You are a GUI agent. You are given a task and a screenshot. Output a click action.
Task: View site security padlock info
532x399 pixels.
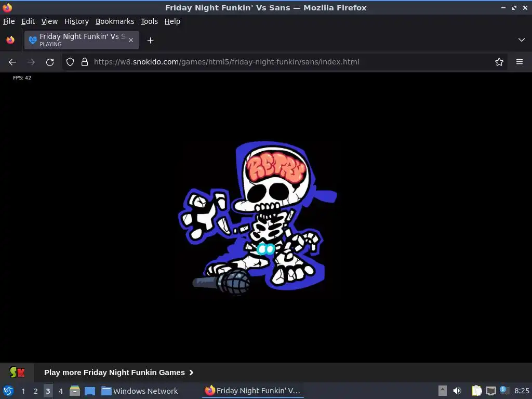pos(85,62)
